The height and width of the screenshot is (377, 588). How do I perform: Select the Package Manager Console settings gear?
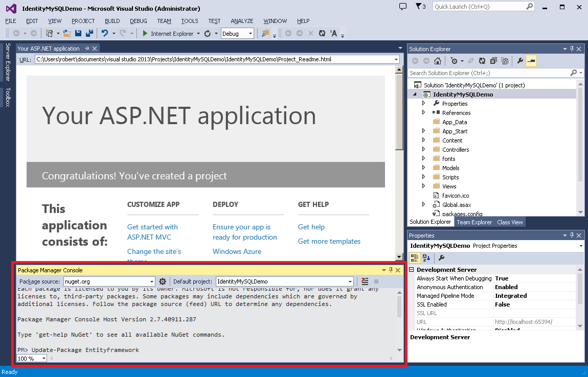point(162,281)
